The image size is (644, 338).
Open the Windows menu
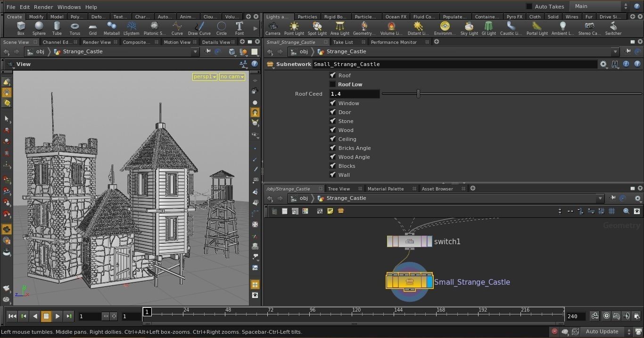pyautogui.click(x=69, y=7)
